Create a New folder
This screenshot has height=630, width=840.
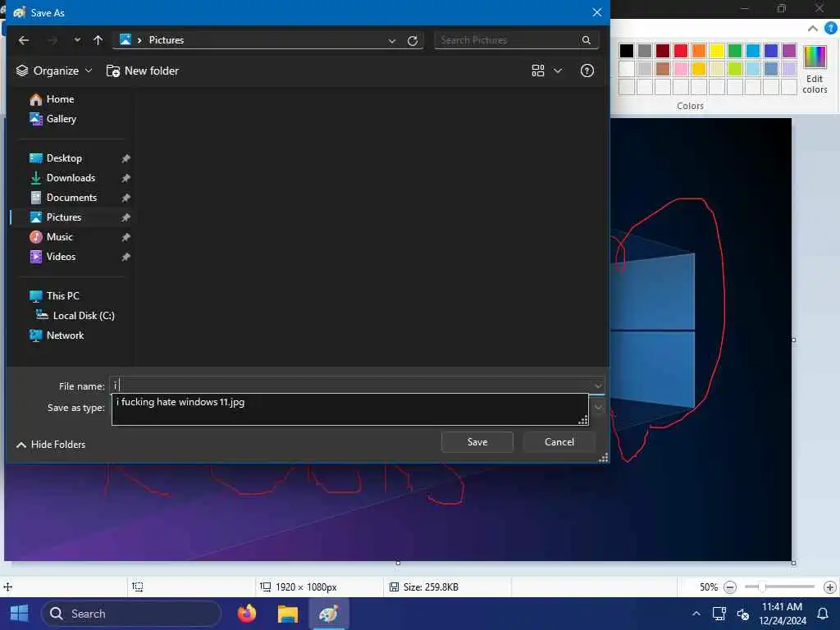[x=143, y=71]
